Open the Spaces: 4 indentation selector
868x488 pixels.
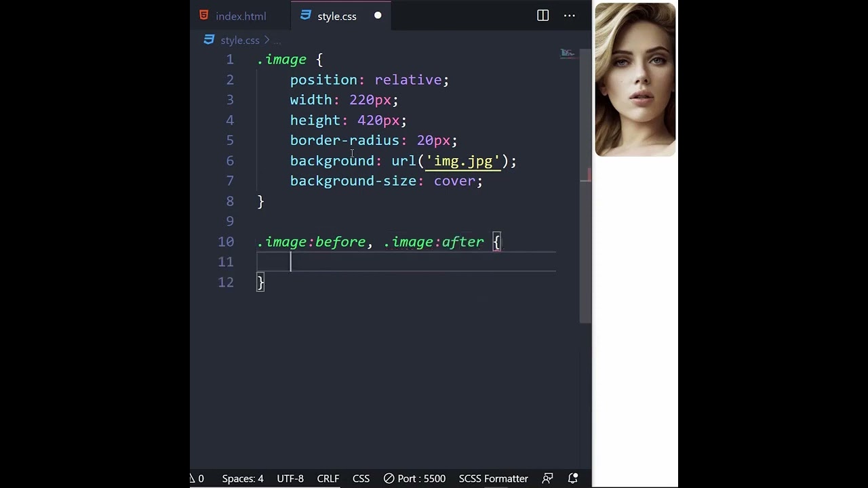pyautogui.click(x=242, y=479)
